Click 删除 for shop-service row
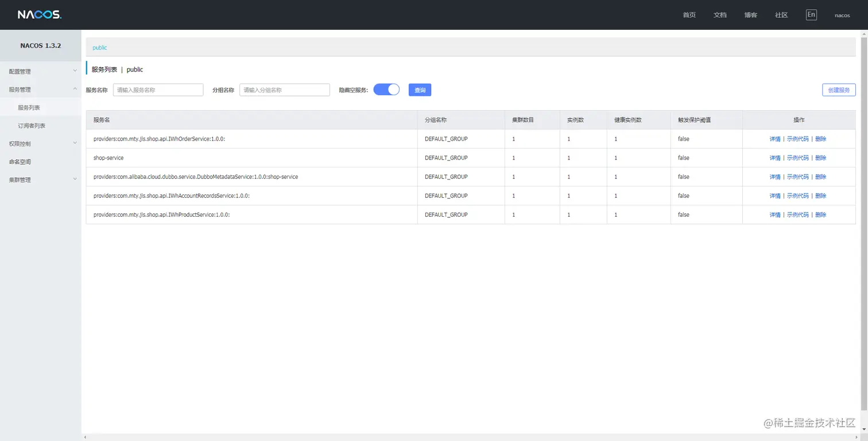868x441 pixels. (820, 158)
